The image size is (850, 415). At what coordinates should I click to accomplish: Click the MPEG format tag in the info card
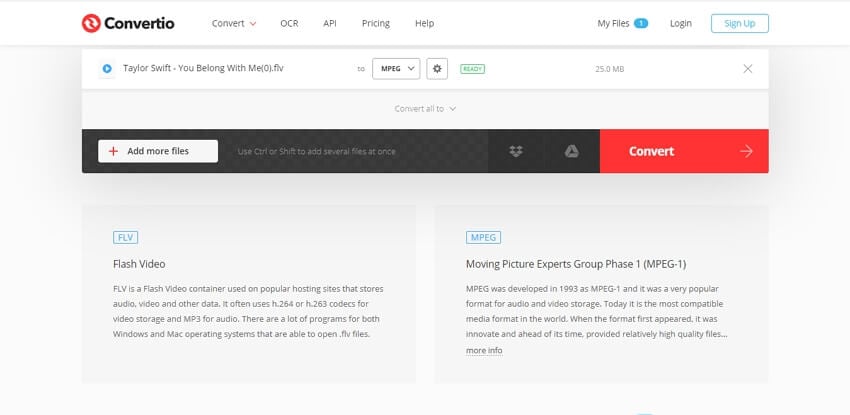click(x=484, y=237)
